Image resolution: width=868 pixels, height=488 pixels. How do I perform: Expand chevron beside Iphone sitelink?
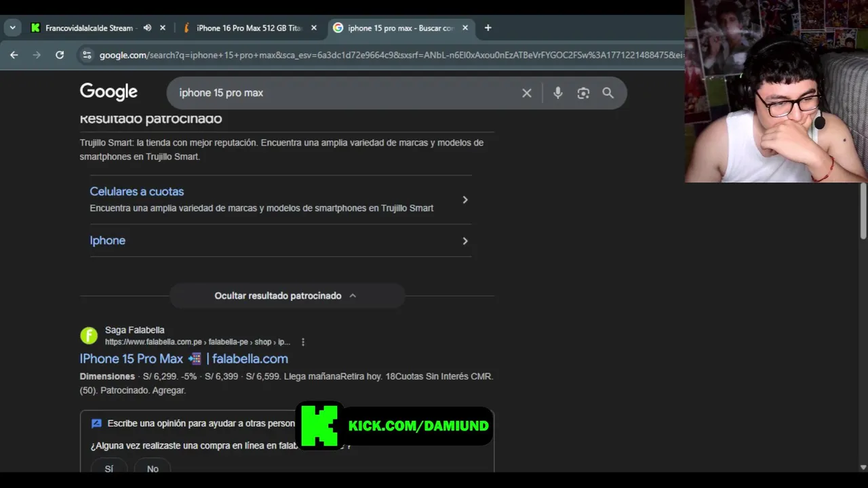click(x=465, y=241)
